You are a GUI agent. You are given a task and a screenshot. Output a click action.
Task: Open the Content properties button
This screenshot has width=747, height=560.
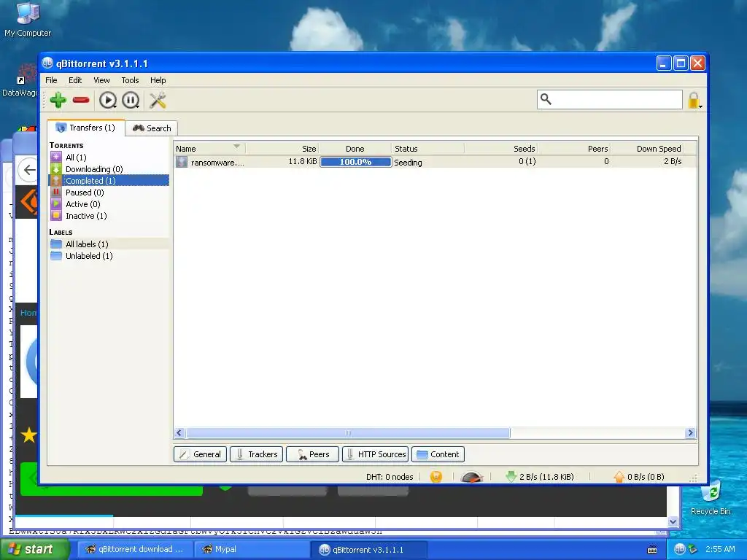click(x=438, y=454)
